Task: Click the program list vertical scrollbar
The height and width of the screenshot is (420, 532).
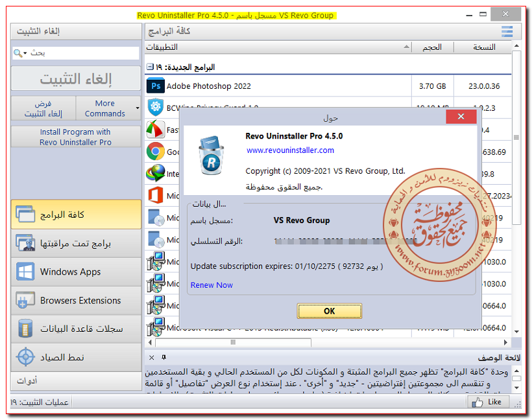Action: click(516, 137)
